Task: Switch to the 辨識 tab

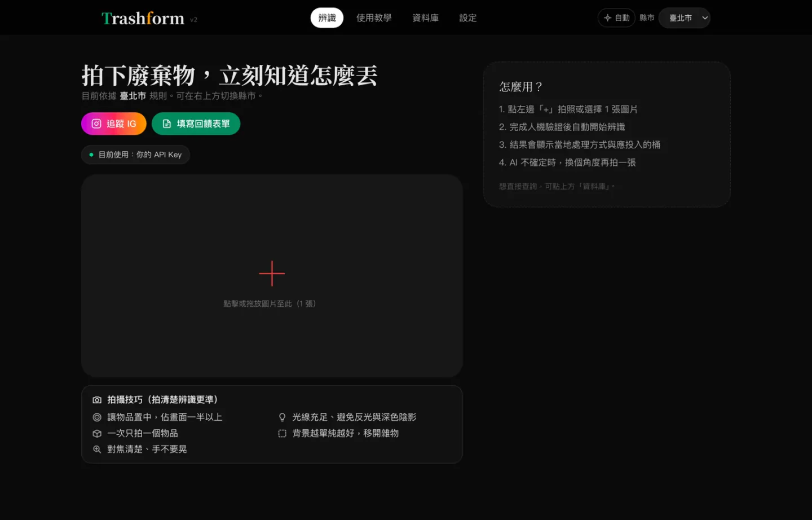Action: (327, 18)
